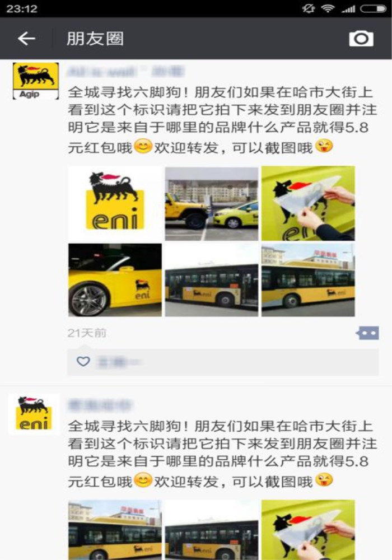Open the yellow sports car photo

pyautogui.click(x=115, y=280)
